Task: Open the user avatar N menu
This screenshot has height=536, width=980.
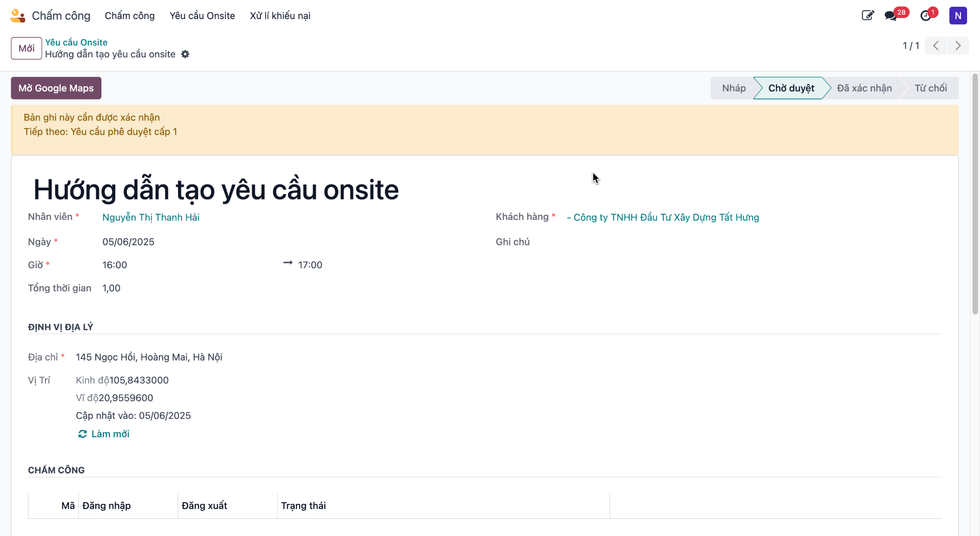Action: (x=958, y=16)
